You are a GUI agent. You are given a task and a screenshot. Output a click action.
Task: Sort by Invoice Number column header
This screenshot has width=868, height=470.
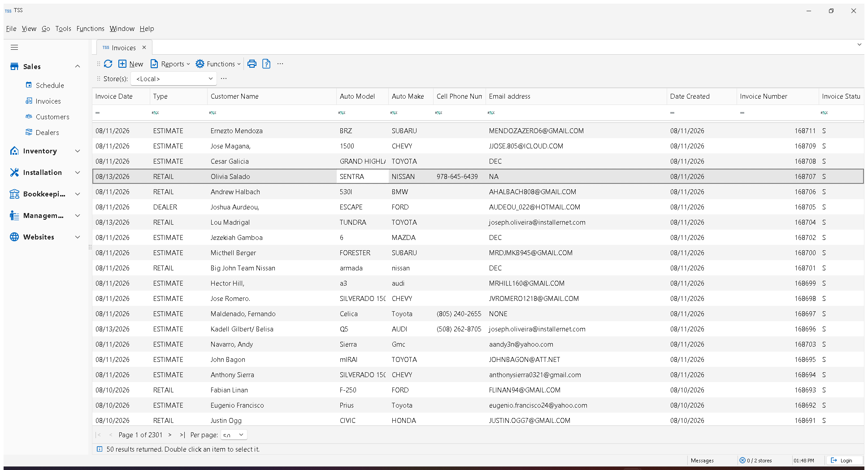(777, 96)
